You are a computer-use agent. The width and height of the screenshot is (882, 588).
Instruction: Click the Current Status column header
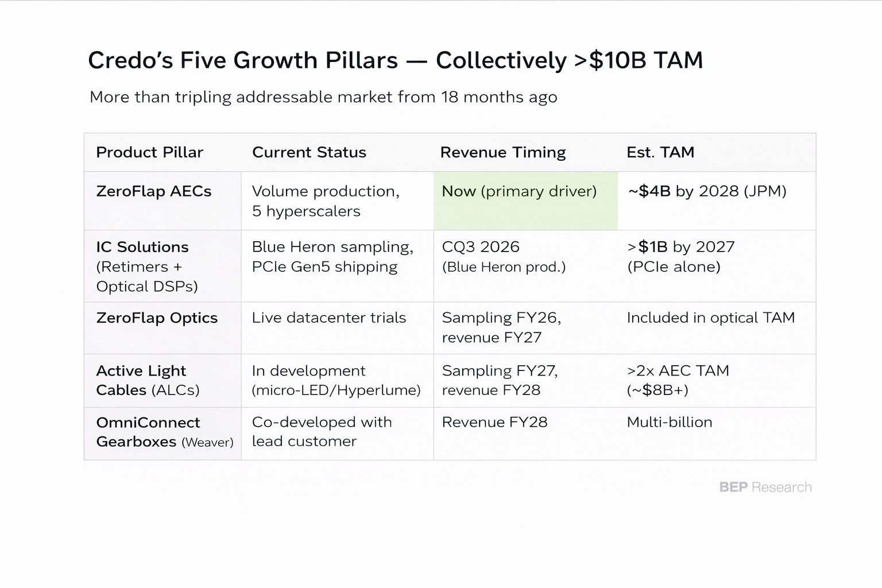pos(309,152)
